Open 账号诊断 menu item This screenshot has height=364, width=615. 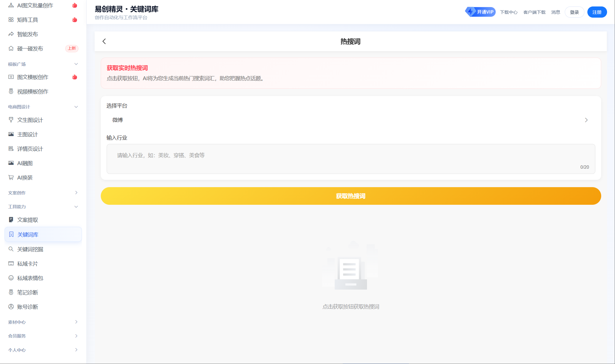point(43,307)
